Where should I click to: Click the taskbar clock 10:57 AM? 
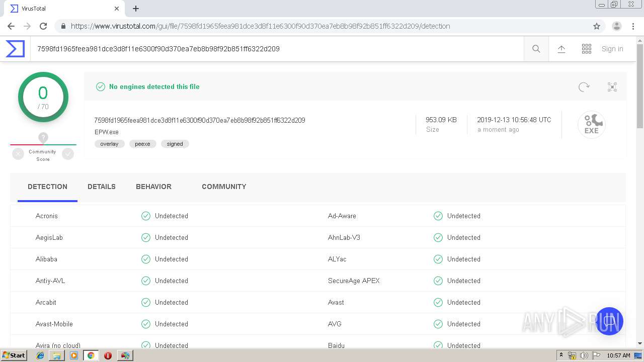click(618, 355)
